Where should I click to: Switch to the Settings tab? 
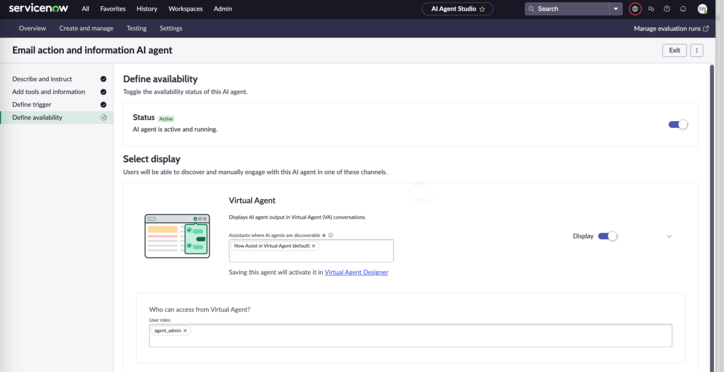(x=171, y=29)
